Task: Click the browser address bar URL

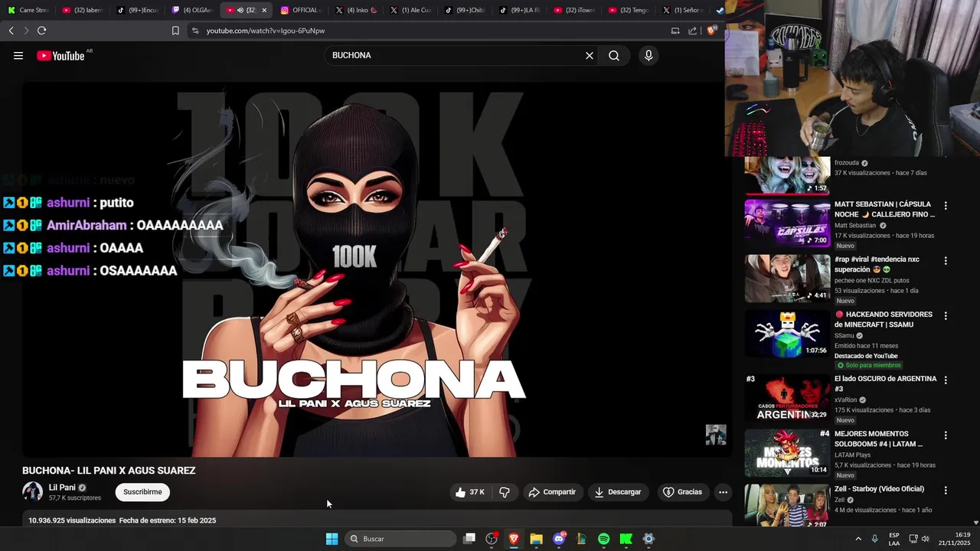Action: (x=266, y=31)
